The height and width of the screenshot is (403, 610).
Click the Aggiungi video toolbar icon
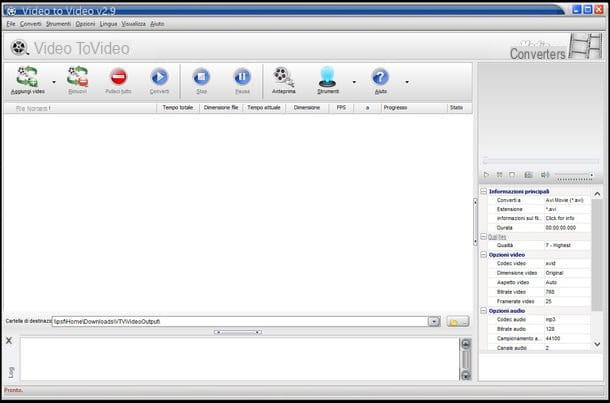tap(28, 76)
